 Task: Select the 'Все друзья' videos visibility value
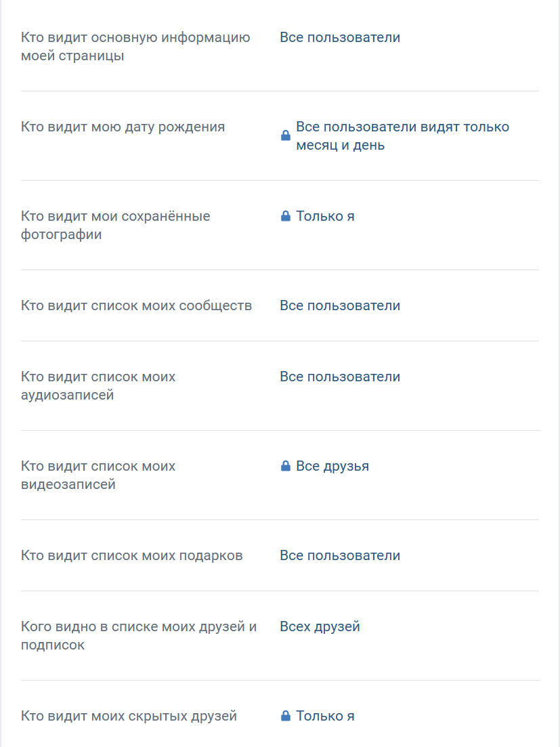point(332,466)
